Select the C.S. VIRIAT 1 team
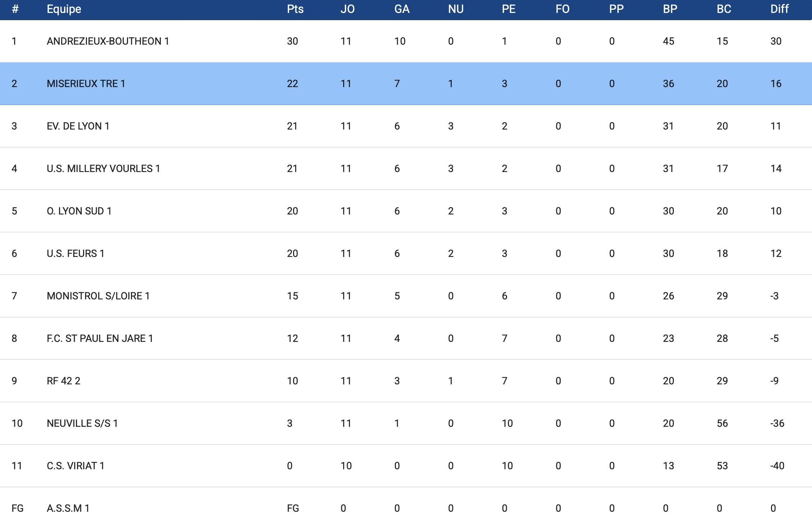Image resolution: width=812 pixels, height=529 pixels. point(76,466)
